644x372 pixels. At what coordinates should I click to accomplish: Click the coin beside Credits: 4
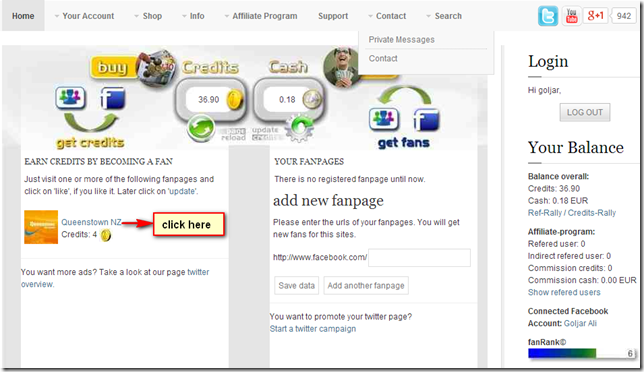tap(106, 235)
